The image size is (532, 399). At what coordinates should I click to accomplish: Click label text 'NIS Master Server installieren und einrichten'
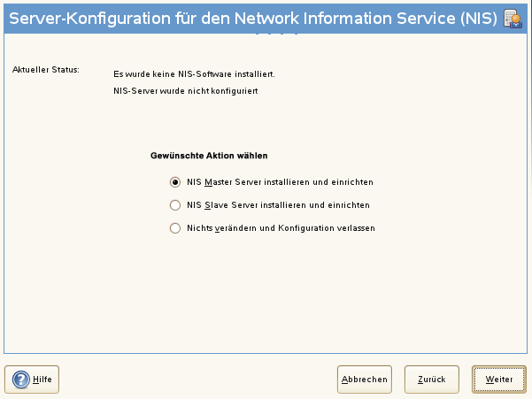280,182
